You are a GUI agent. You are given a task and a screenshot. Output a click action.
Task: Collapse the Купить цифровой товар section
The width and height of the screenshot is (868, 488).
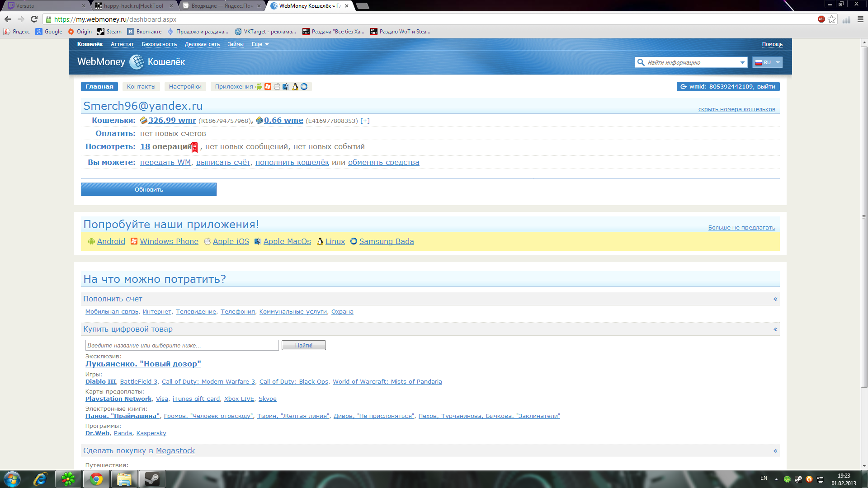[775, 329]
